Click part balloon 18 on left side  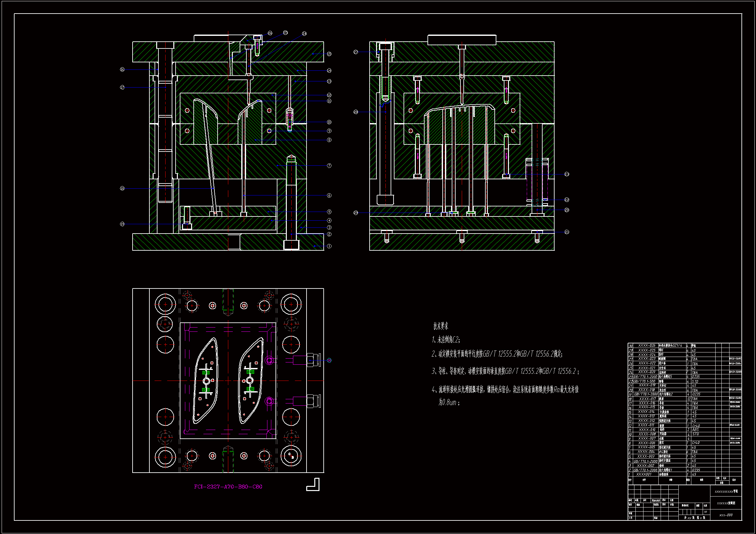(x=122, y=189)
